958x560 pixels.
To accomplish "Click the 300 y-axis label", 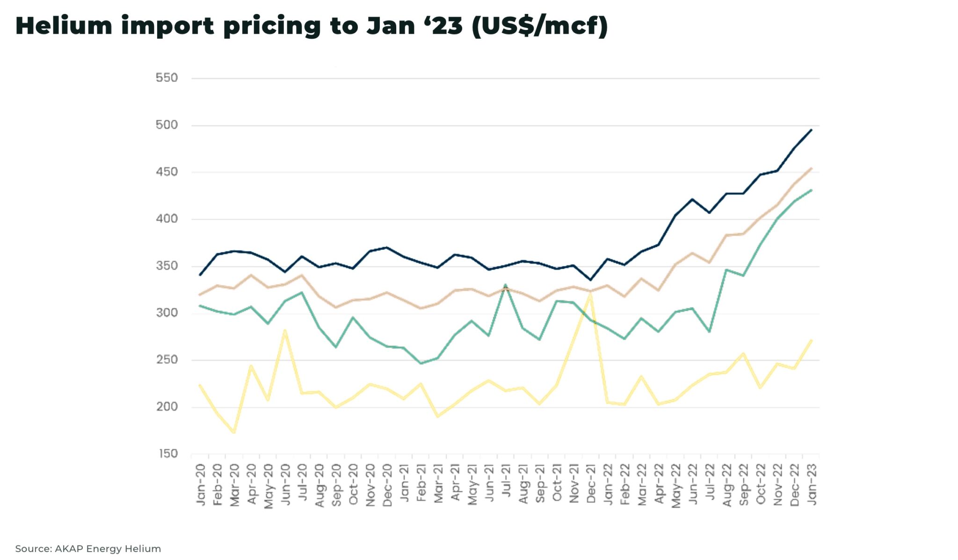I will point(167,313).
